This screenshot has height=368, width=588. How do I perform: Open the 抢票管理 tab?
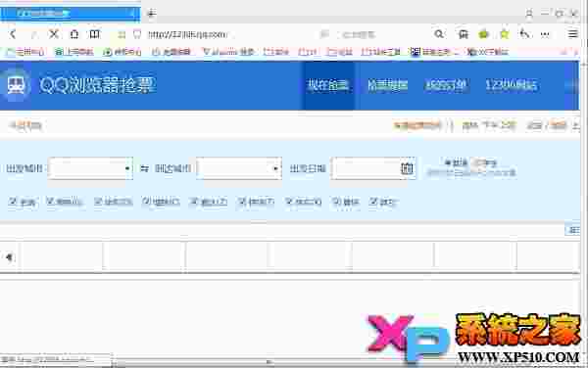click(x=387, y=85)
